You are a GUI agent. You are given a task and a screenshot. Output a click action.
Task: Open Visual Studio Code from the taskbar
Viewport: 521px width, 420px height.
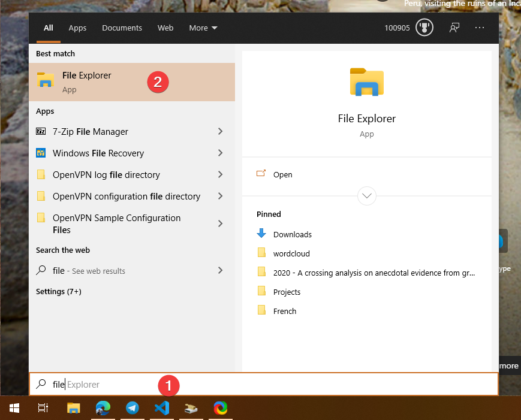tap(162, 408)
